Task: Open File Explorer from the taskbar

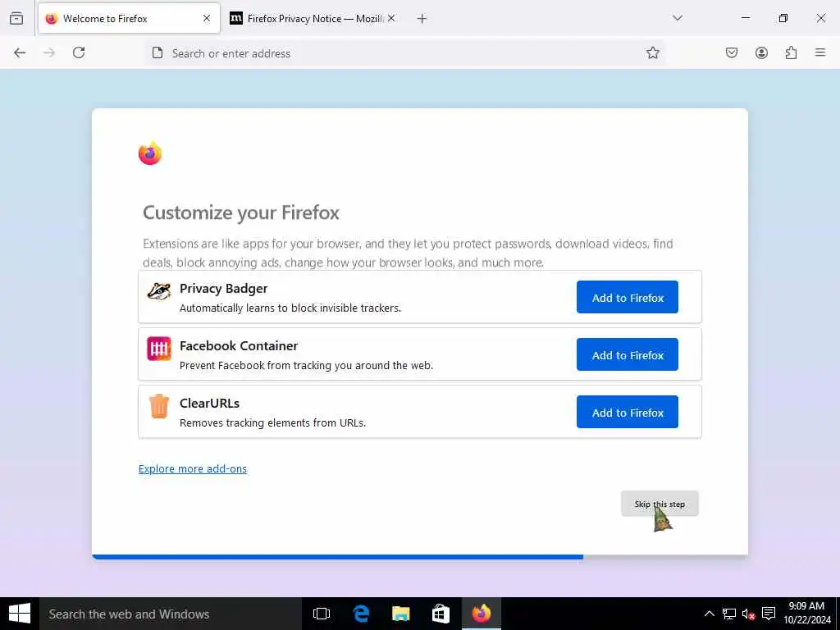Action: coord(400,614)
